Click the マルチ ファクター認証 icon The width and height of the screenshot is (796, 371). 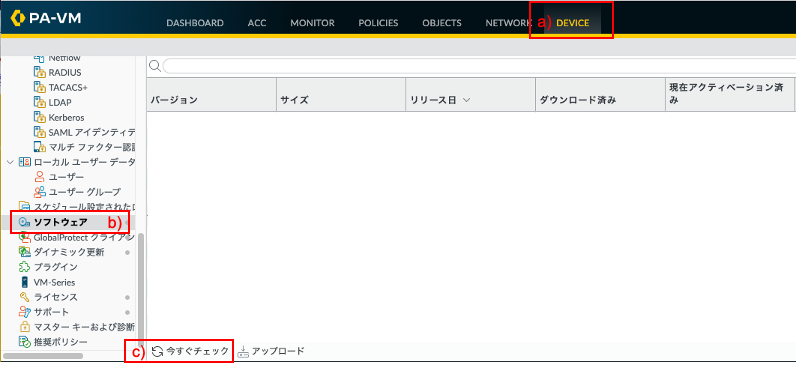(x=40, y=147)
